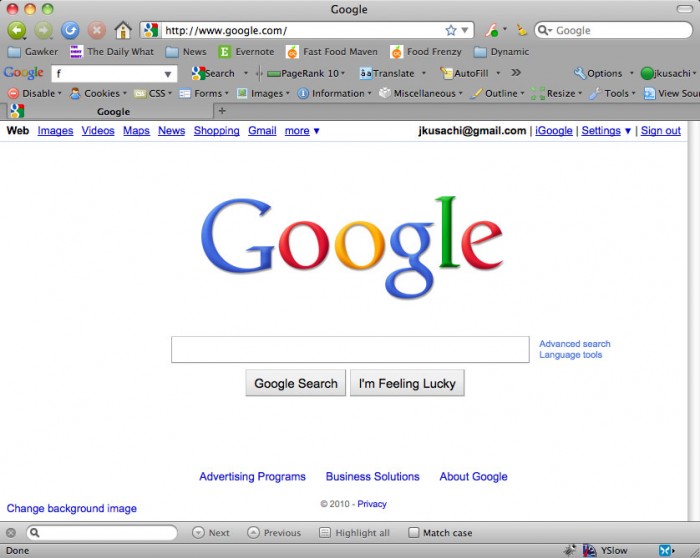Open a new tab with the plus button
700x558 pixels.
(x=222, y=111)
